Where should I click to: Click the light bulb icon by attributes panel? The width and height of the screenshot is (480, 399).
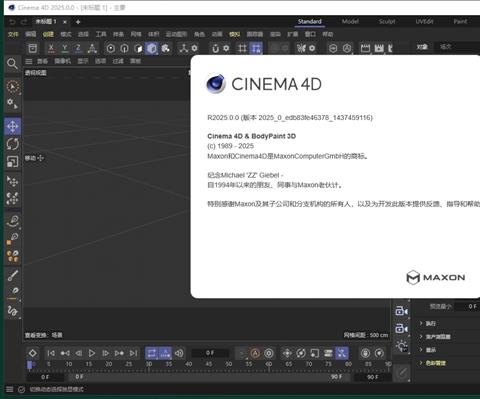(402, 346)
